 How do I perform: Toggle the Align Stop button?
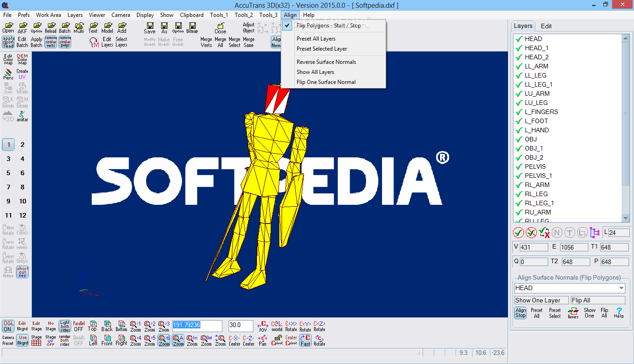(x=521, y=312)
